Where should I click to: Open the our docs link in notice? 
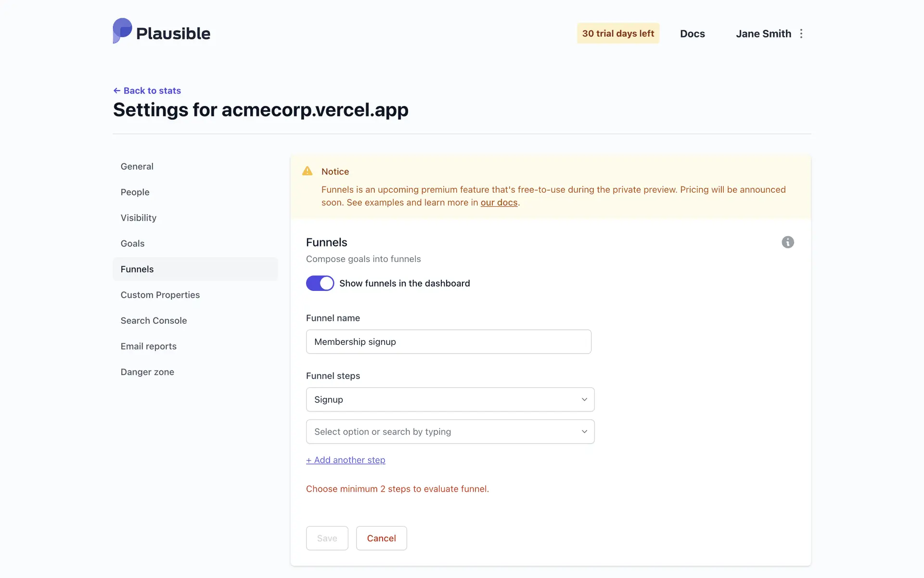499,202
